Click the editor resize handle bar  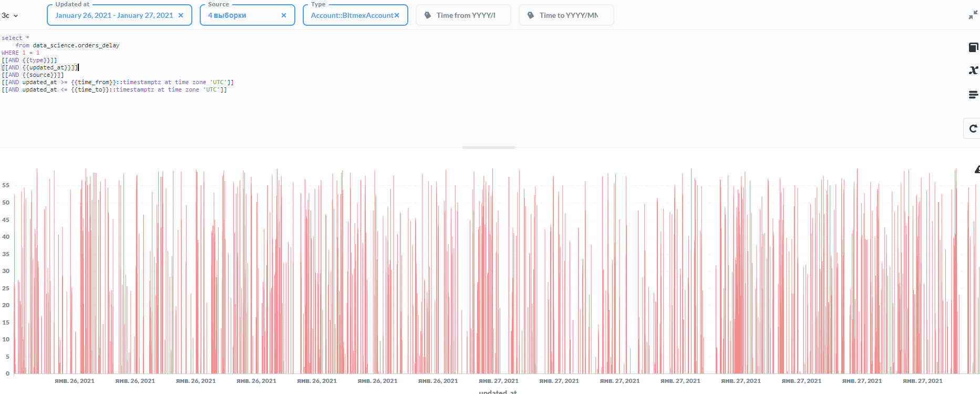[x=489, y=148]
